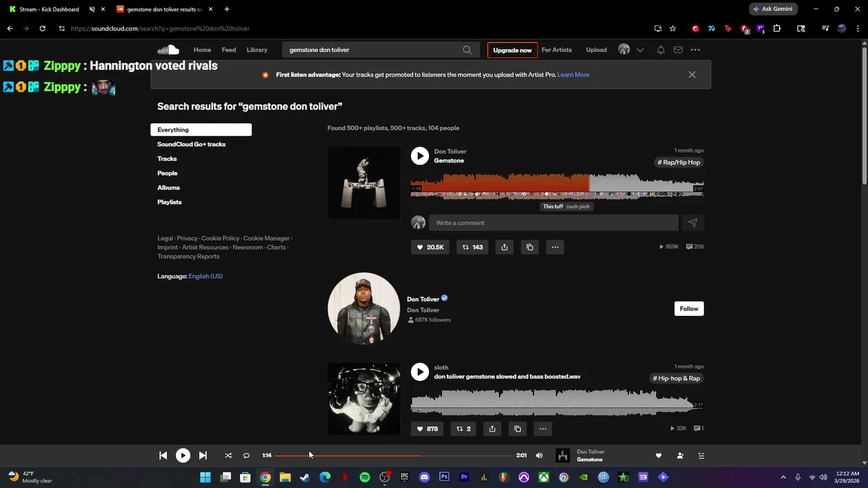Viewport: 868px width, 488px height.
Task: Play the slowed and bass boosted track
Action: tap(420, 371)
